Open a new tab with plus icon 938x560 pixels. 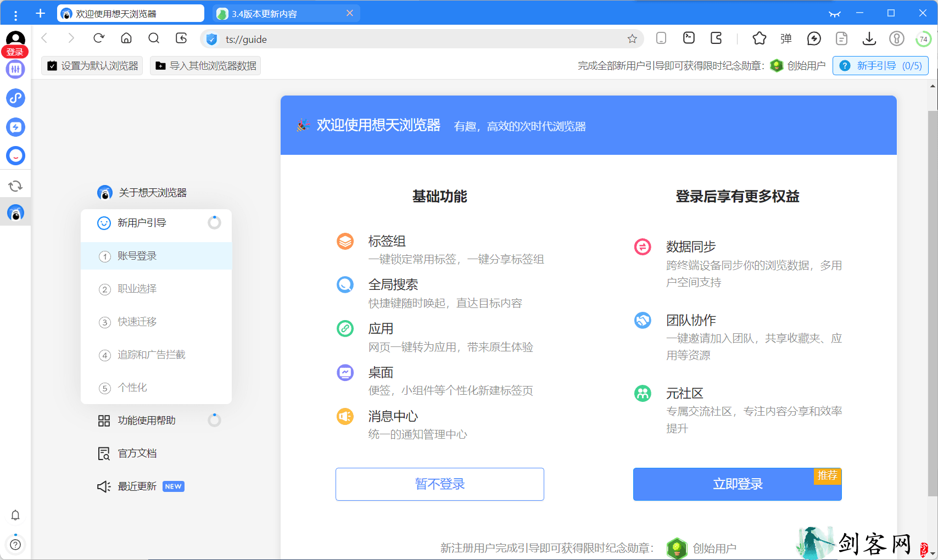coord(40,13)
